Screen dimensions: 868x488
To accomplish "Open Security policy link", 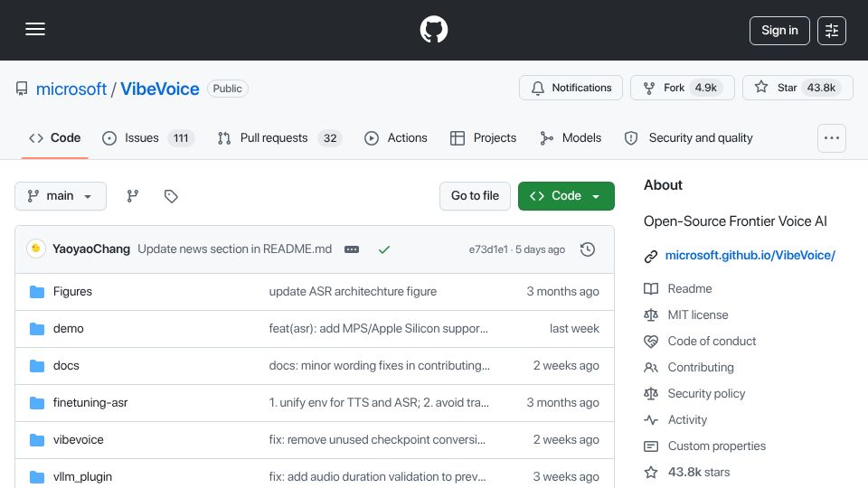I will 706,393.
